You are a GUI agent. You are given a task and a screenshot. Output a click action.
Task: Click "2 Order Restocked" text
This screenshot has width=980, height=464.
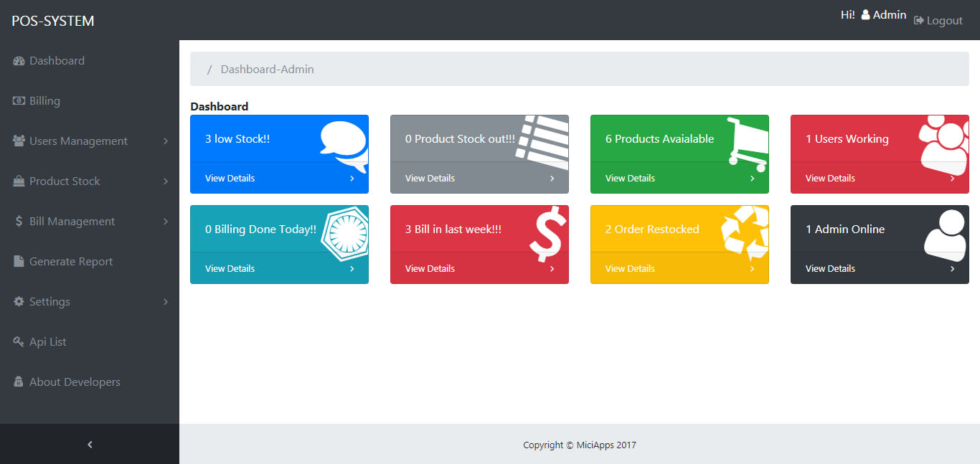(x=652, y=229)
